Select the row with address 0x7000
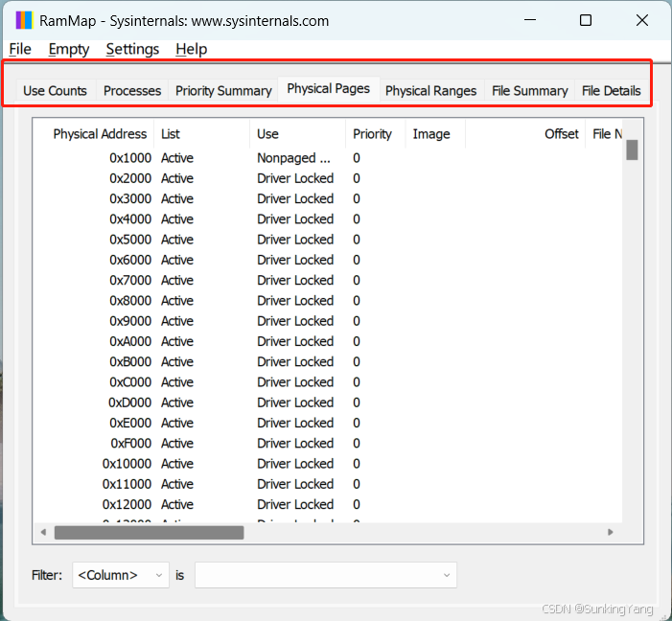672x621 pixels. [x=328, y=280]
